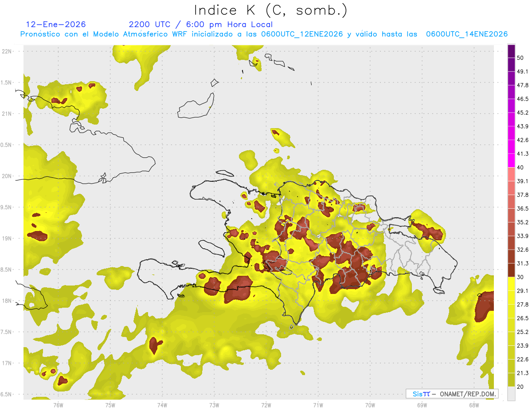Click the colorbar value '20'
This screenshot has height=411, width=532.
click(520, 387)
